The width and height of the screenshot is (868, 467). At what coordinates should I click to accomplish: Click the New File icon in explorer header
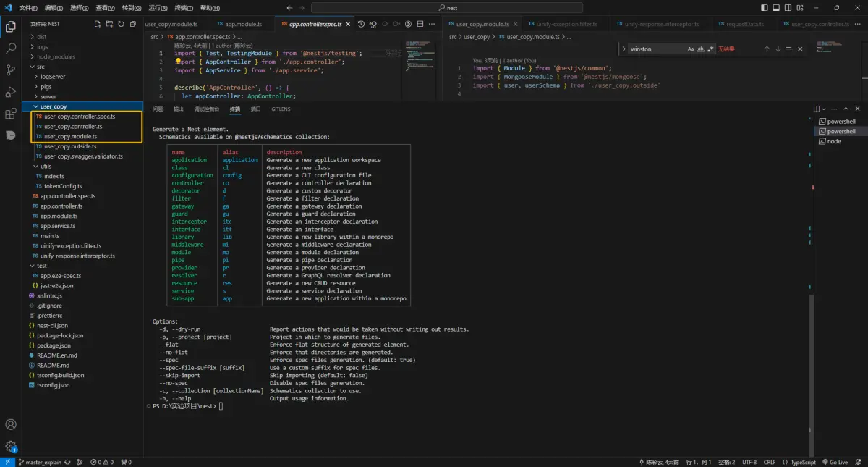[97, 23]
